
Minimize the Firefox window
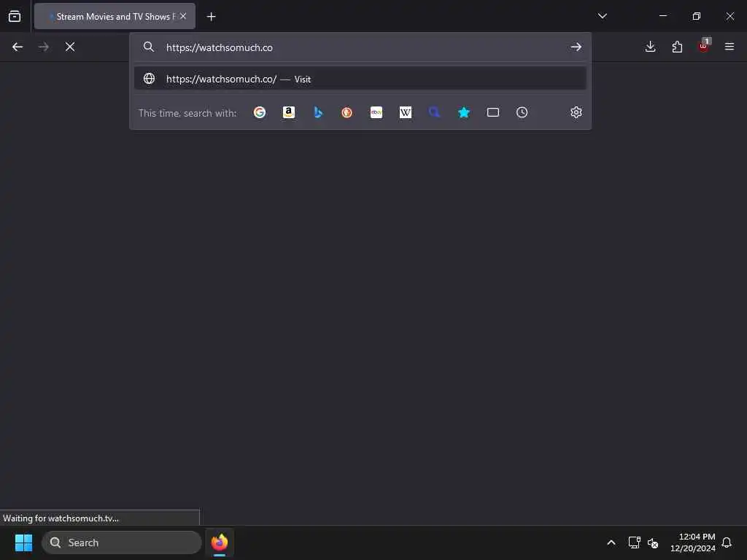(x=662, y=16)
